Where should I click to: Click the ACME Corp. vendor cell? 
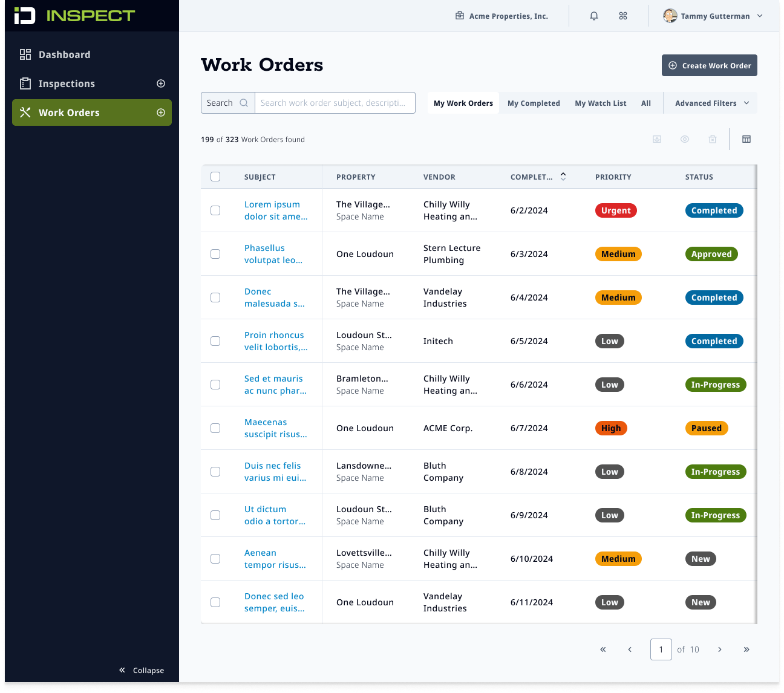click(448, 428)
